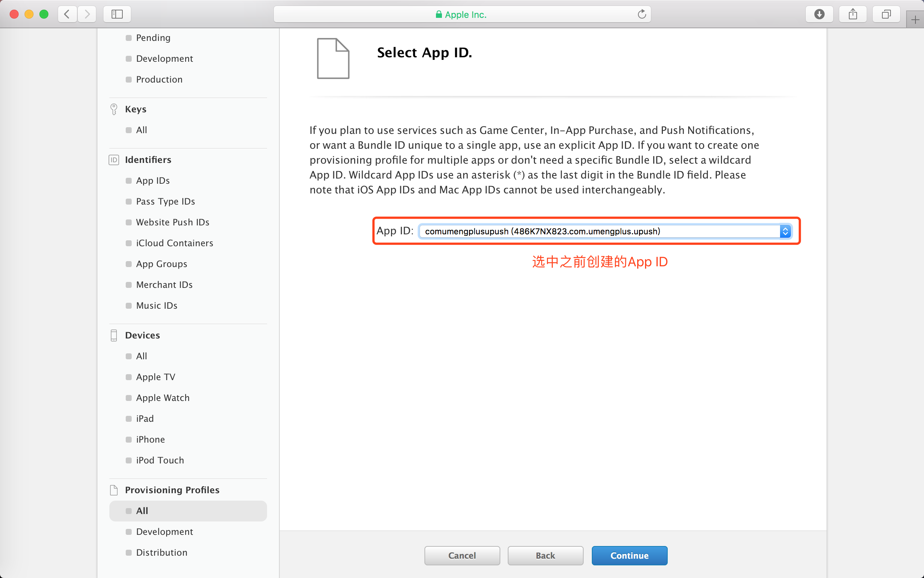Open All under Devices
Screen dimensions: 924x578
point(141,356)
